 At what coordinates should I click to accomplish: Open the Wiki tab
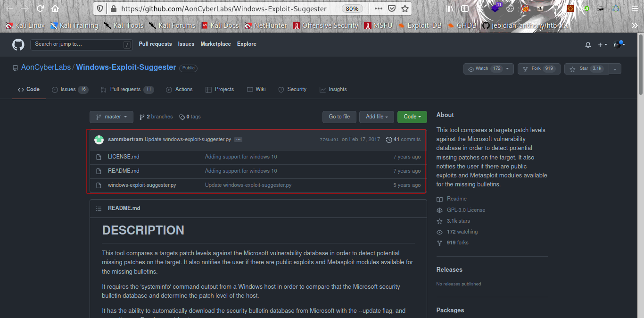[x=256, y=89]
